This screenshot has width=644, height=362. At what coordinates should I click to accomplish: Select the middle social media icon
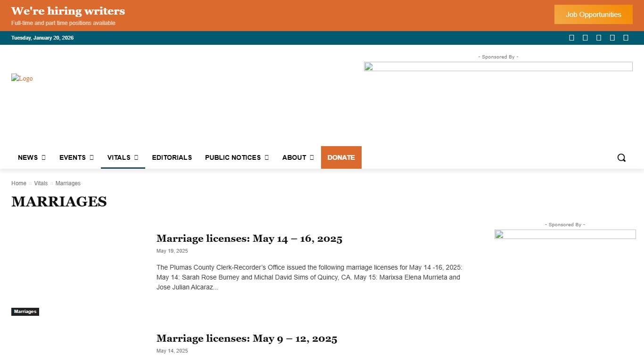tap(599, 37)
